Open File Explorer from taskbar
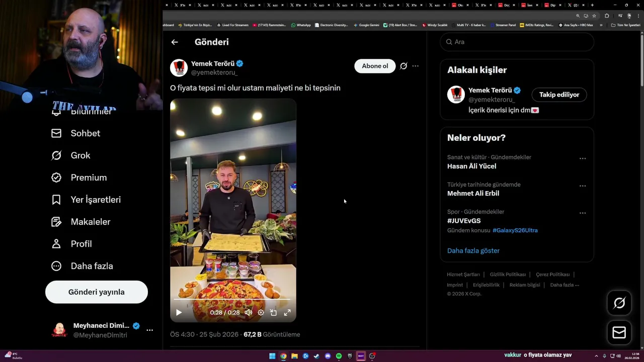 (x=294, y=356)
